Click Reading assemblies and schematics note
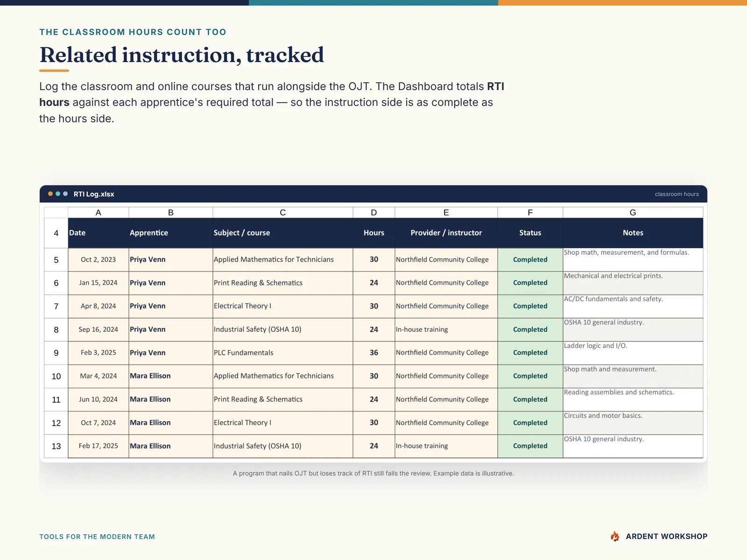The height and width of the screenshot is (560, 747). tap(633, 399)
